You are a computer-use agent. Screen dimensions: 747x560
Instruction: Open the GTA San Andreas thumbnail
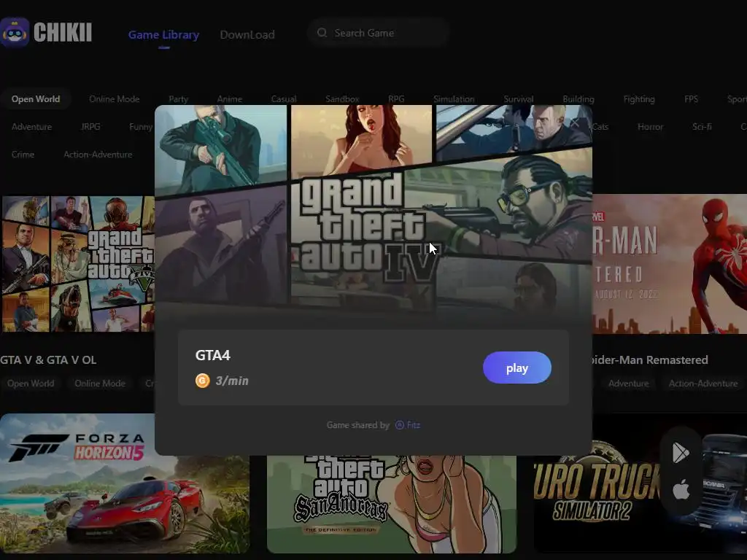(x=392, y=505)
